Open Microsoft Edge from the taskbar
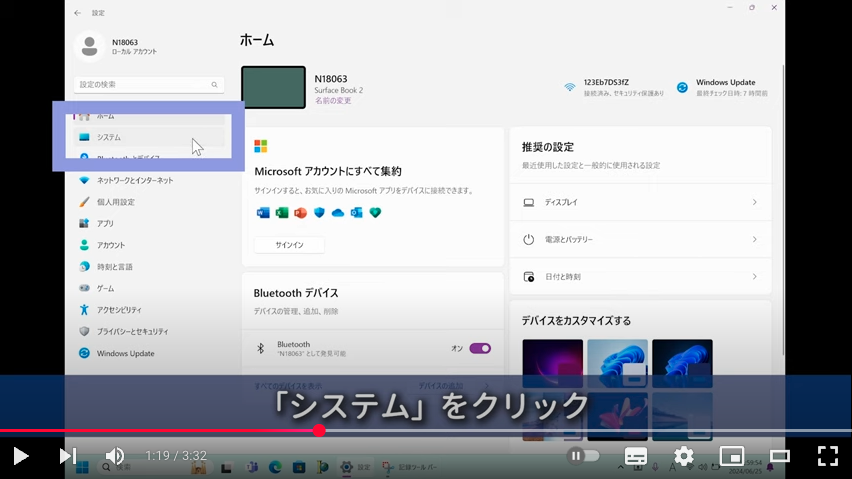Screen dimensions: 852x479 point(275,467)
